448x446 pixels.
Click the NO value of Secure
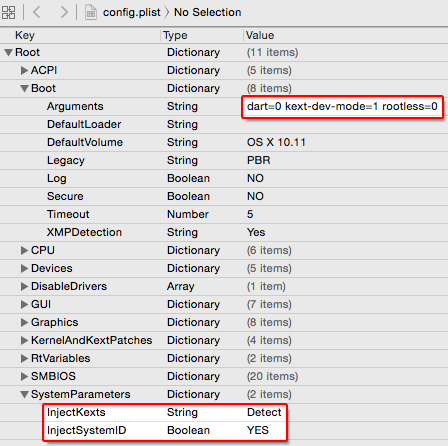(x=255, y=196)
